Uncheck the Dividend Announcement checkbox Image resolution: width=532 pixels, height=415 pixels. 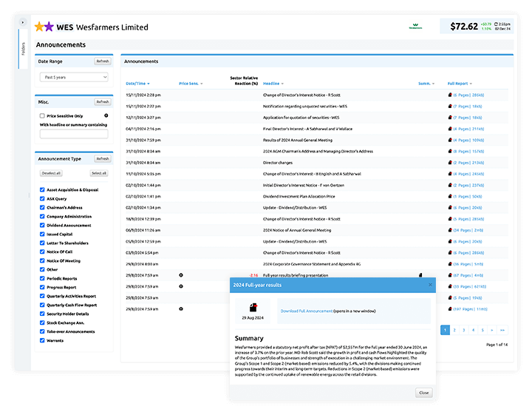(42, 225)
